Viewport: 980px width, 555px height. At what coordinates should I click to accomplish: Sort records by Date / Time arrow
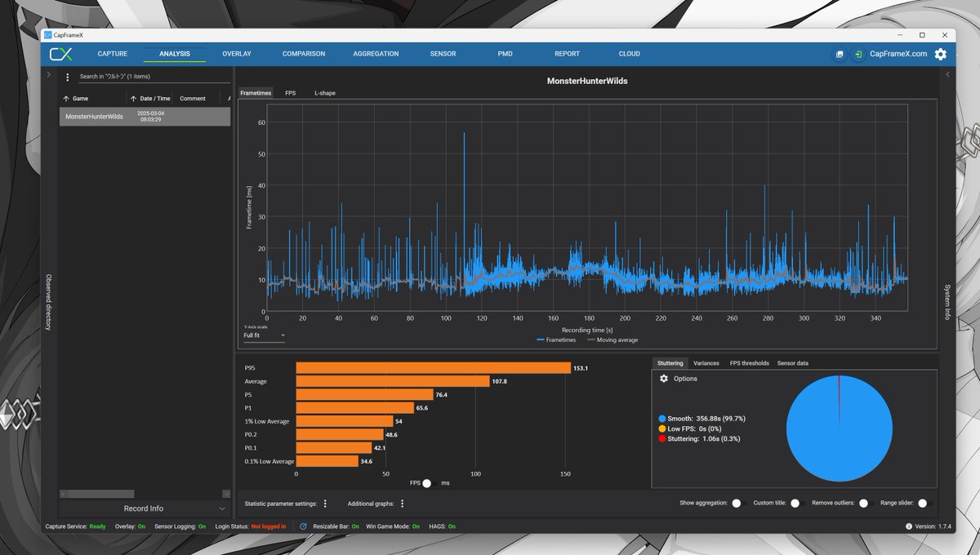133,99
